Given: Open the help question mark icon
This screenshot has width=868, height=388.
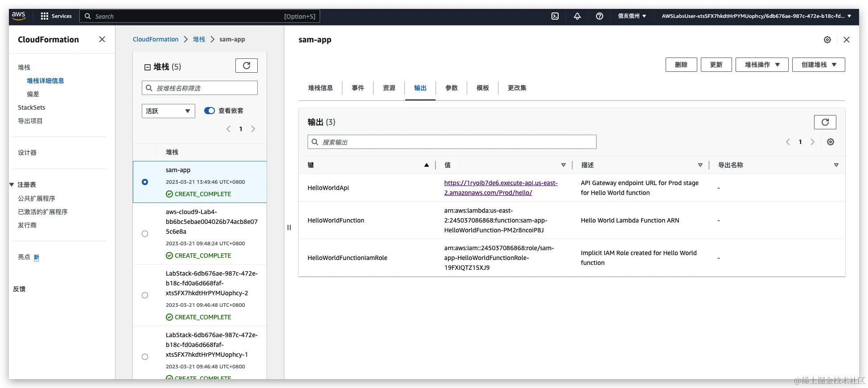Looking at the screenshot, I should click(x=600, y=16).
